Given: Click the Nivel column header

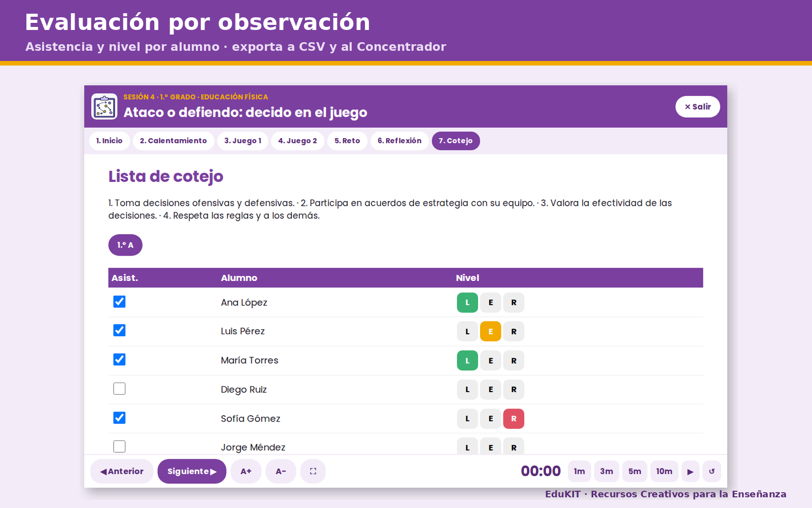Looking at the screenshot, I should [467, 278].
